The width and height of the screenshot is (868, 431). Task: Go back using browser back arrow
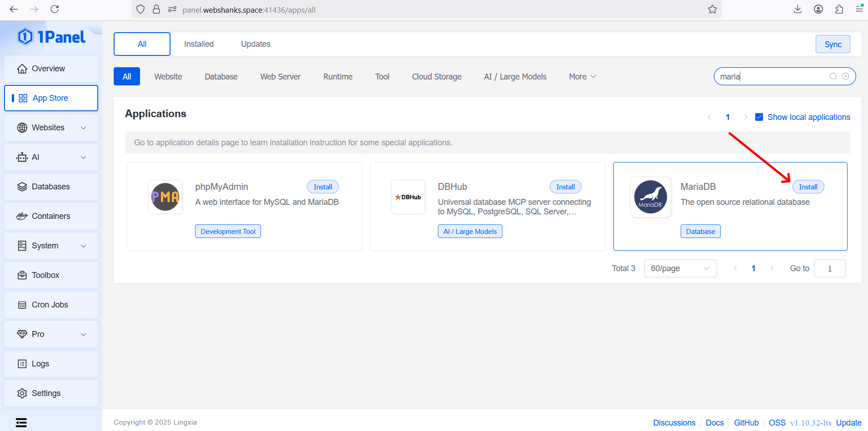point(14,9)
